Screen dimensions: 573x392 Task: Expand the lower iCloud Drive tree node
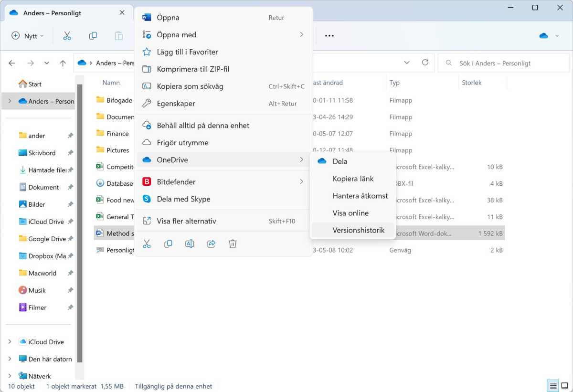(10, 342)
